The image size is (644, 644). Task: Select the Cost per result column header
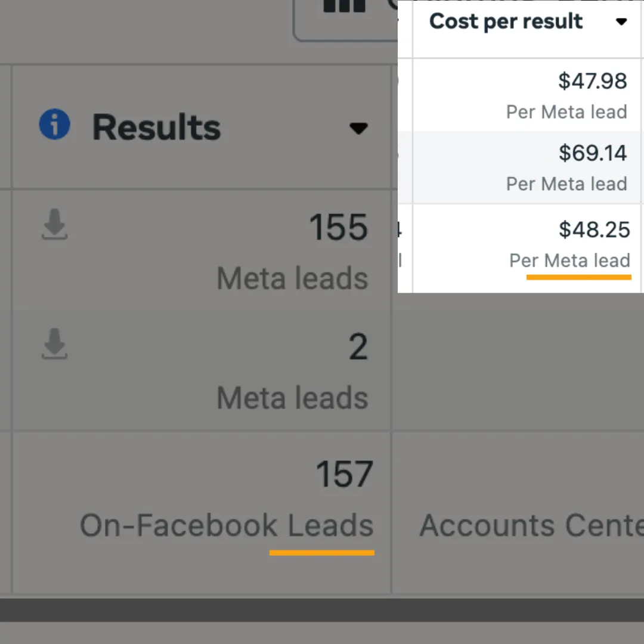click(x=506, y=21)
